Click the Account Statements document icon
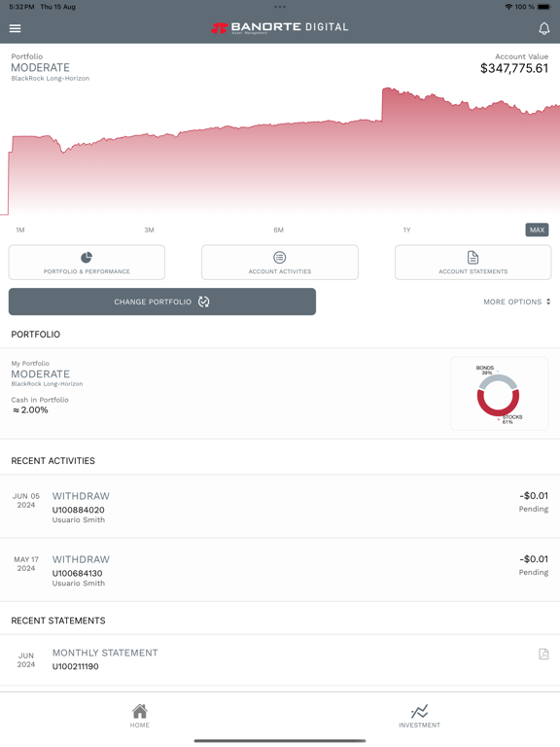Viewport: 560px width, 747px height. coord(472,257)
